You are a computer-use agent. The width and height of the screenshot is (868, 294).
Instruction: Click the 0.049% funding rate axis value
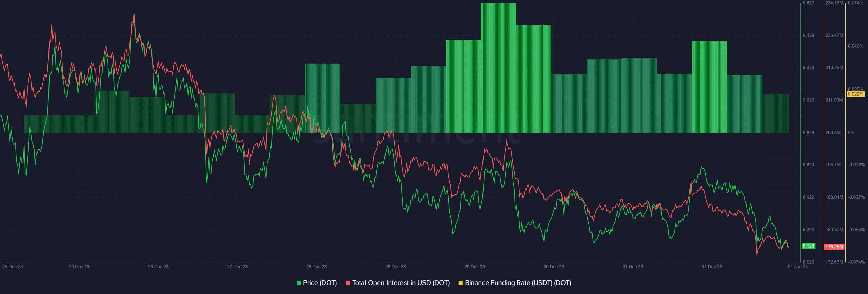pyautogui.click(x=856, y=46)
